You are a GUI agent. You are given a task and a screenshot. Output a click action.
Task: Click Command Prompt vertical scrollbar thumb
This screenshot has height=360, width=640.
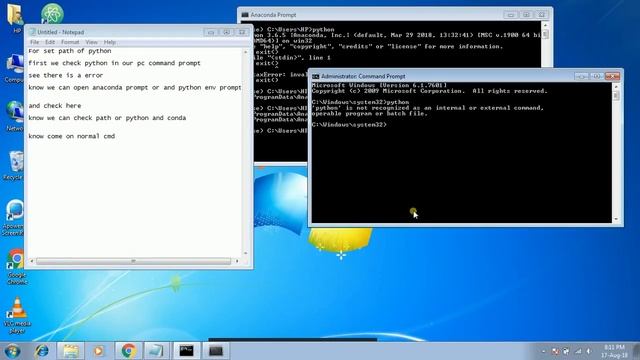coord(616,96)
